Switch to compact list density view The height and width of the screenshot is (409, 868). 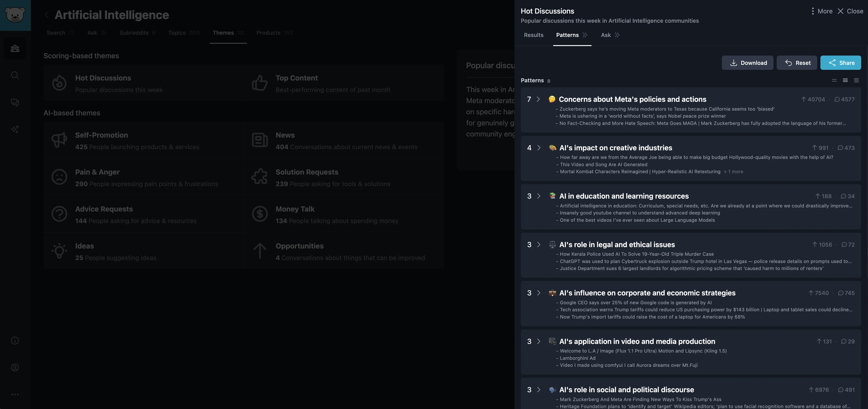click(834, 80)
